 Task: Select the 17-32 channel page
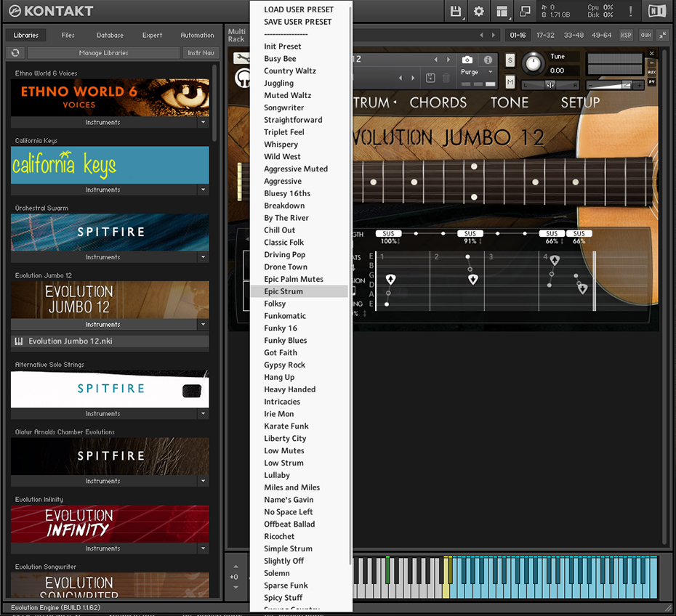(545, 36)
